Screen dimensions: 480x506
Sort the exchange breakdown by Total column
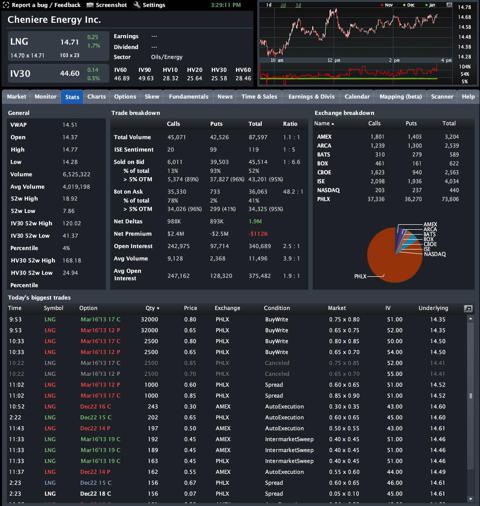coord(449,124)
